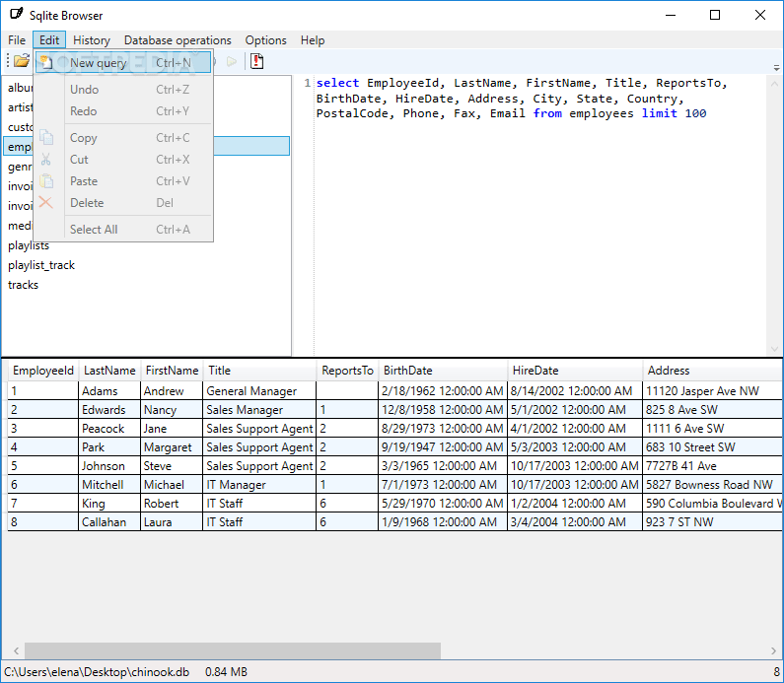Click the Address column header

pyautogui.click(x=712, y=371)
